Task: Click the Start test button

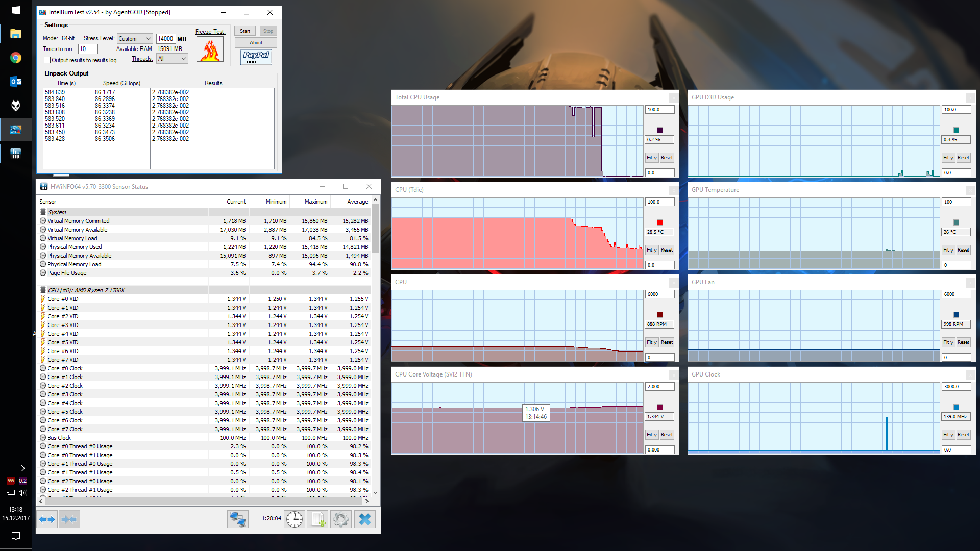Action: tap(245, 31)
